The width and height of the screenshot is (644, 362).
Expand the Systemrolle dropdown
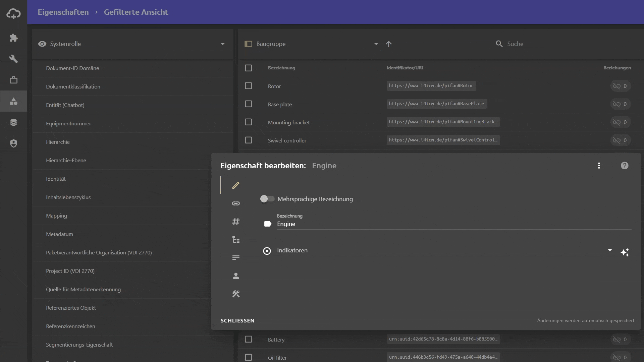tap(222, 44)
